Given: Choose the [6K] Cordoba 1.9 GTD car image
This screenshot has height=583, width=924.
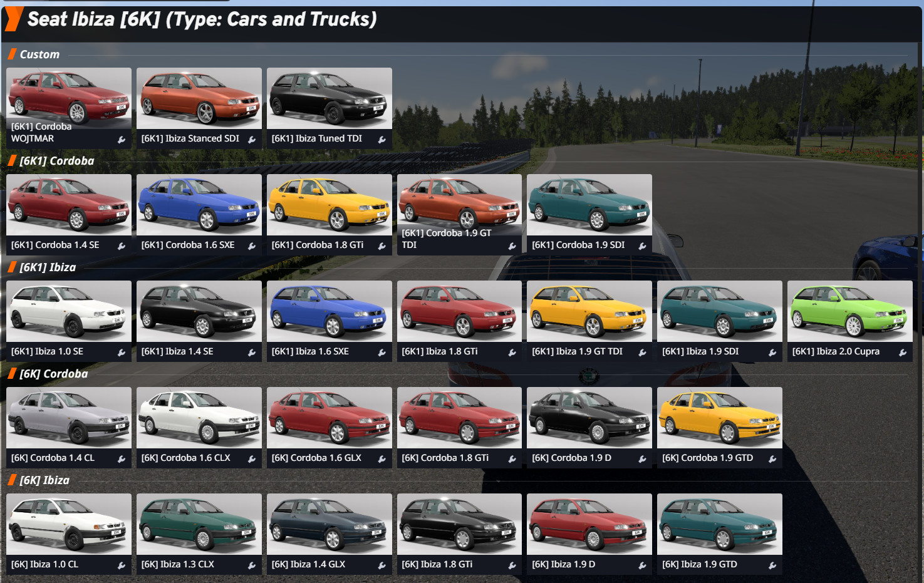Looking at the screenshot, I should tap(720, 418).
